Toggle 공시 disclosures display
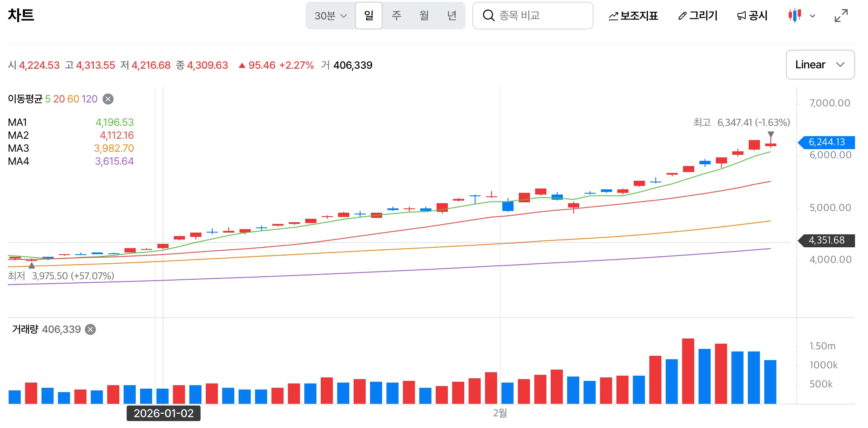Image resolution: width=868 pixels, height=428 pixels. (x=752, y=16)
